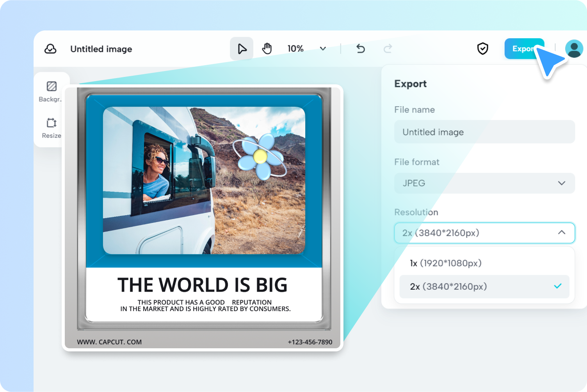Select the camper van photo on canvas

coord(204,180)
